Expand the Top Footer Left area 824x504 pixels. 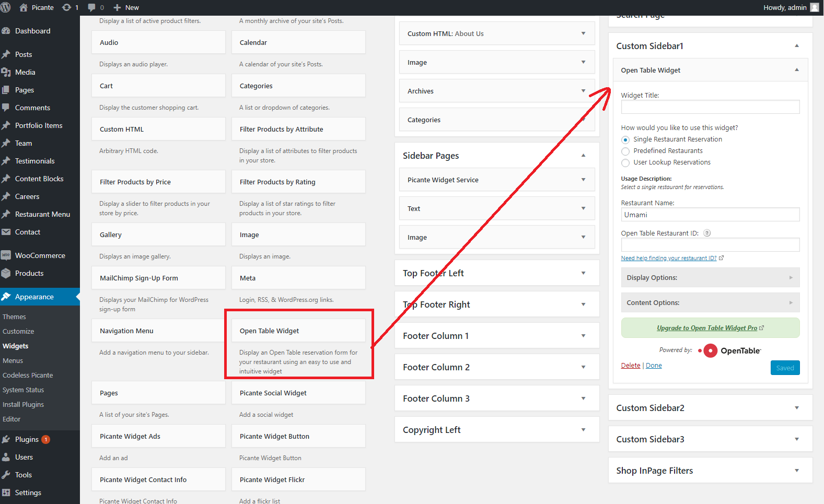(x=583, y=273)
